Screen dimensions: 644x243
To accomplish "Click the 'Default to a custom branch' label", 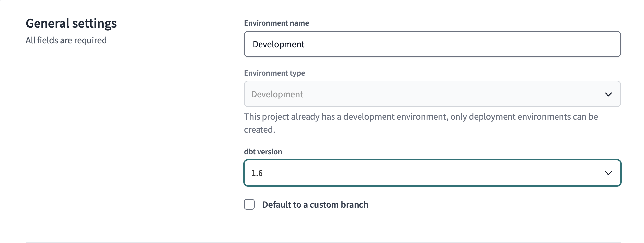I will point(315,205).
